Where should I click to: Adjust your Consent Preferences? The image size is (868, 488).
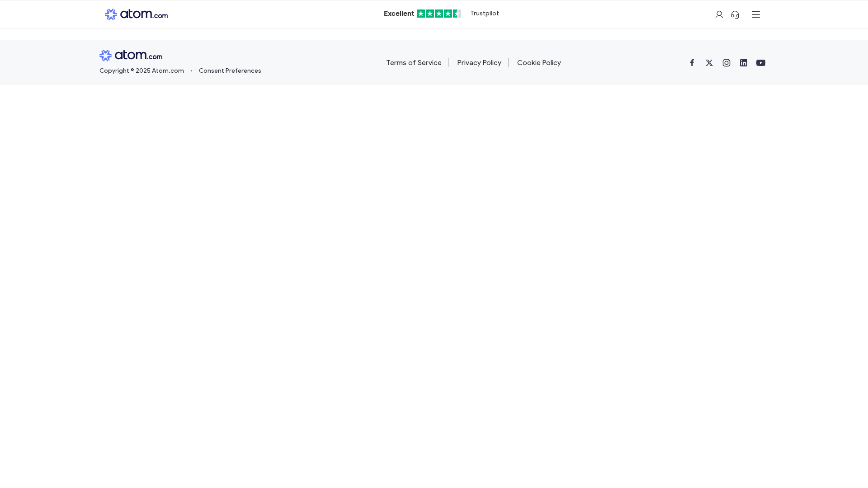pyautogui.click(x=230, y=70)
